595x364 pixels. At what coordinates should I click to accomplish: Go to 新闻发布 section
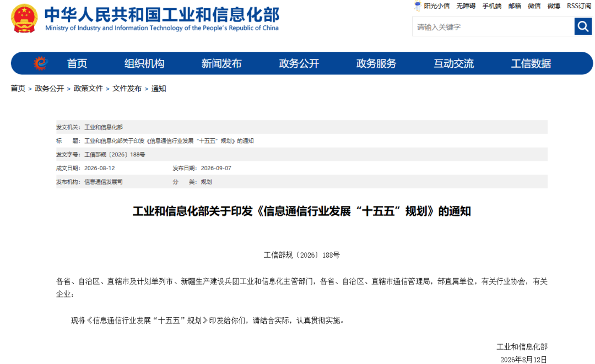coord(221,63)
